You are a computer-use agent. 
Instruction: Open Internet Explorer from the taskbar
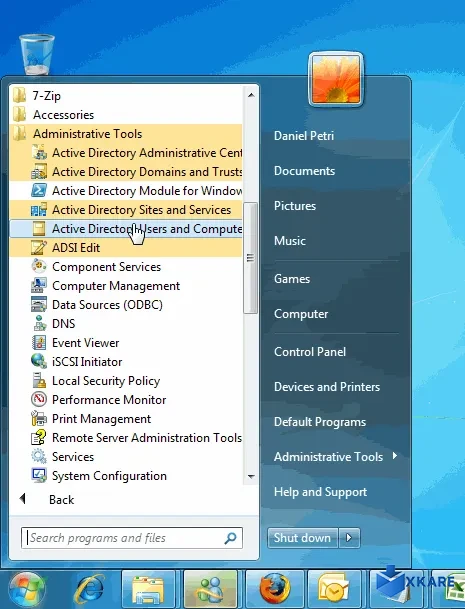tap(90, 590)
